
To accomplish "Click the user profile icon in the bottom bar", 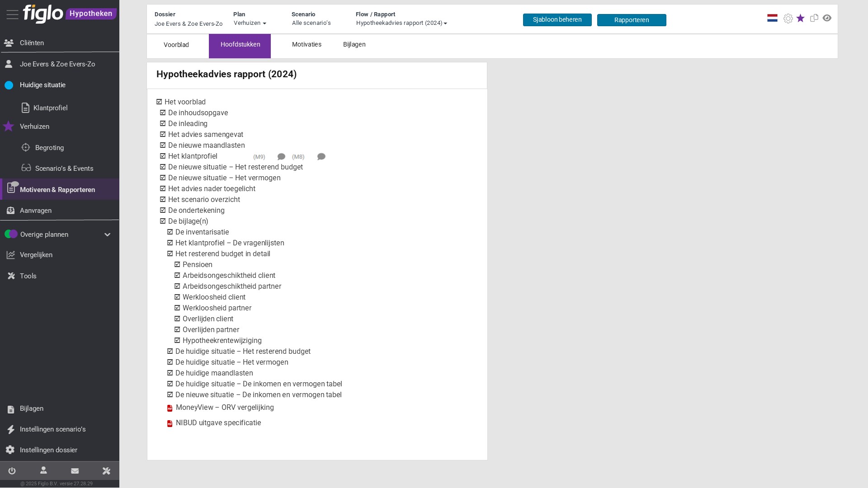I will tap(43, 470).
